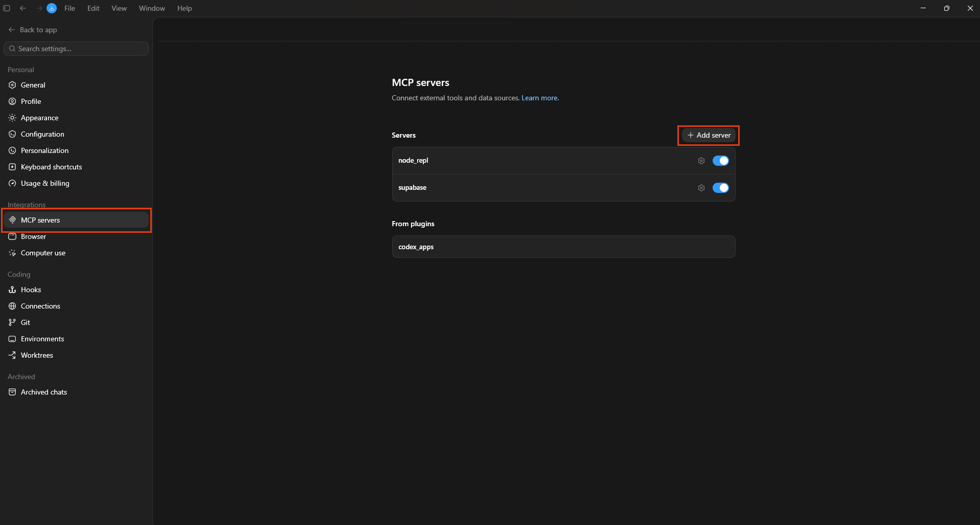
Task: Open Environments settings page
Action: click(x=76, y=339)
